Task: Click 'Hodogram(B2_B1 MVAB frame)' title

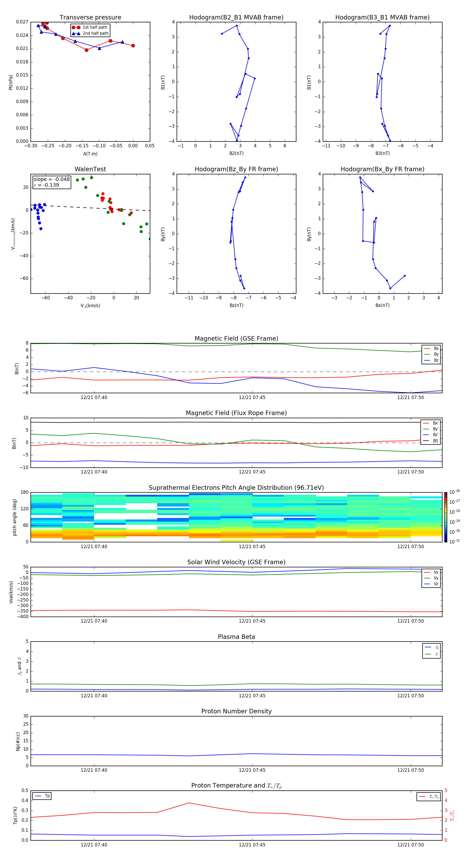Action: click(x=236, y=17)
